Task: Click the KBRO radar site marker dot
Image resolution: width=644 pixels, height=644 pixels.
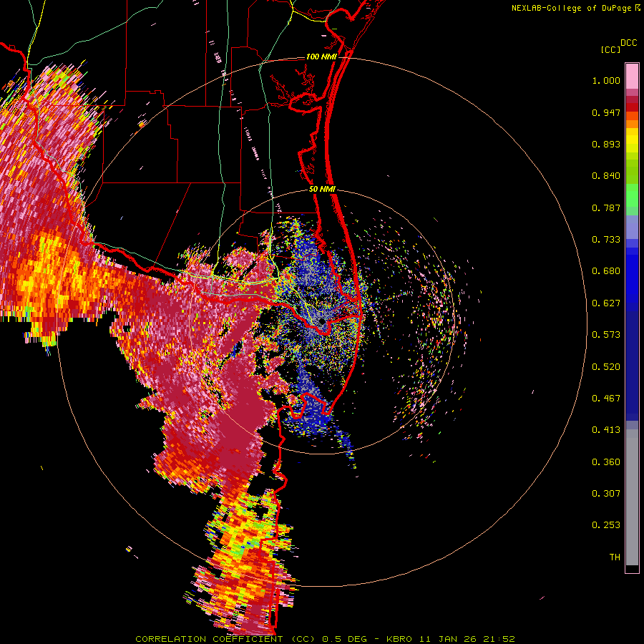Action: (x=322, y=321)
